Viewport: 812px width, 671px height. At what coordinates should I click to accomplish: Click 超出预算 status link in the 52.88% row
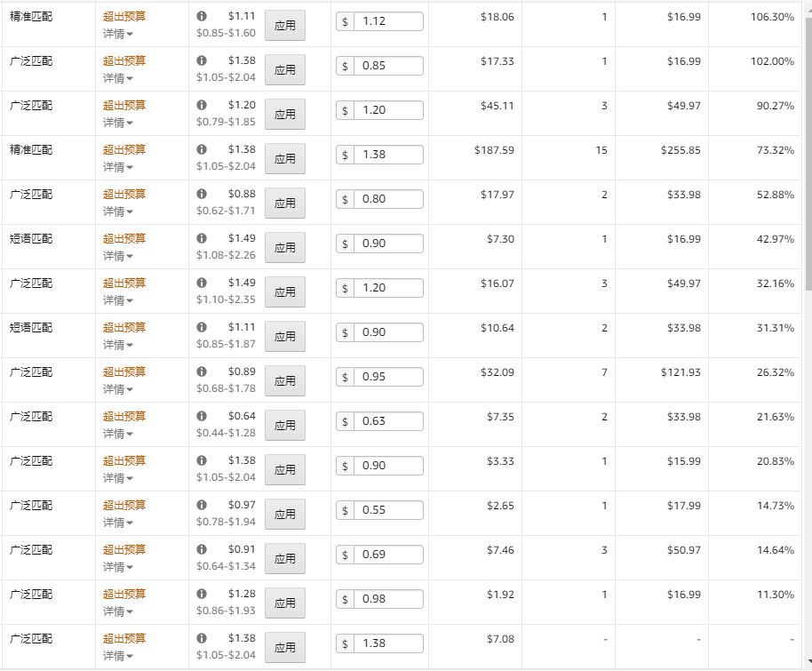click(124, 194)
